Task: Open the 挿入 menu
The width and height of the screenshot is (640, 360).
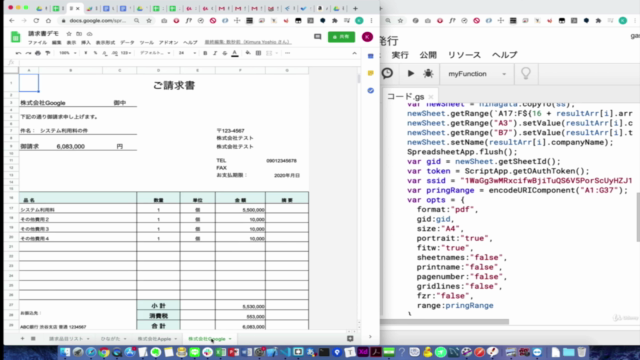Action: click(86, 42)
